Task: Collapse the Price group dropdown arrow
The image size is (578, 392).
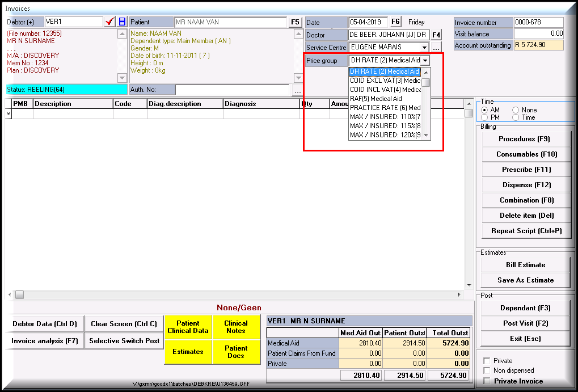Action: click(x=425, y=61)
